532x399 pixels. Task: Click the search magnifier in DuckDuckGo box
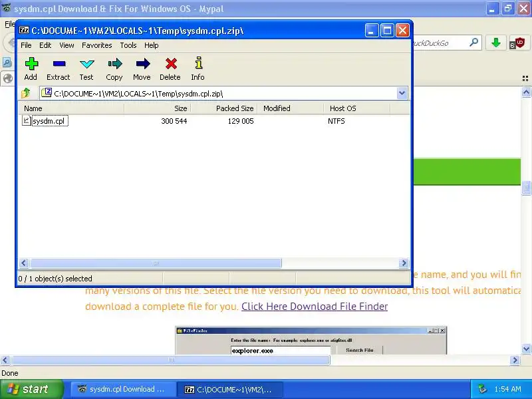pos(473,43)
